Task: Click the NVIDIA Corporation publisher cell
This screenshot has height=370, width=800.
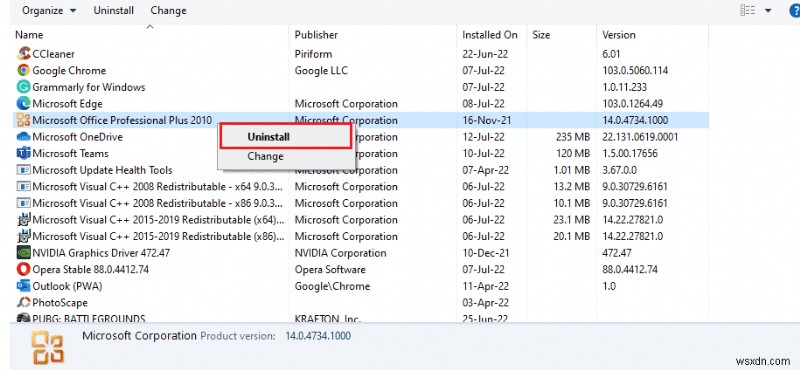Action: (340, 253)
